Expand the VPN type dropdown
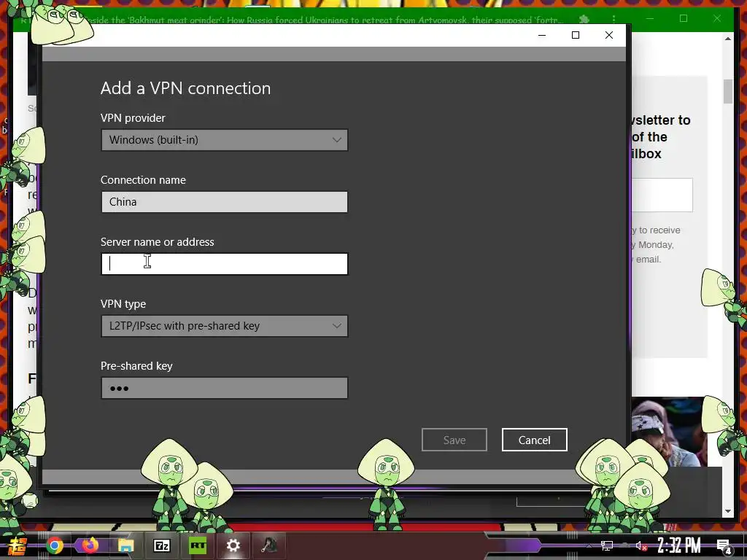The image size is (747, 560). coord(225,326)
